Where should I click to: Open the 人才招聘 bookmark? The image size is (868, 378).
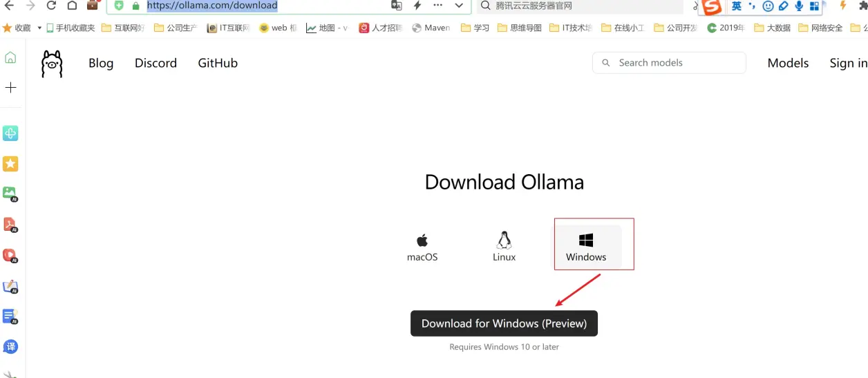pos(381,28)
